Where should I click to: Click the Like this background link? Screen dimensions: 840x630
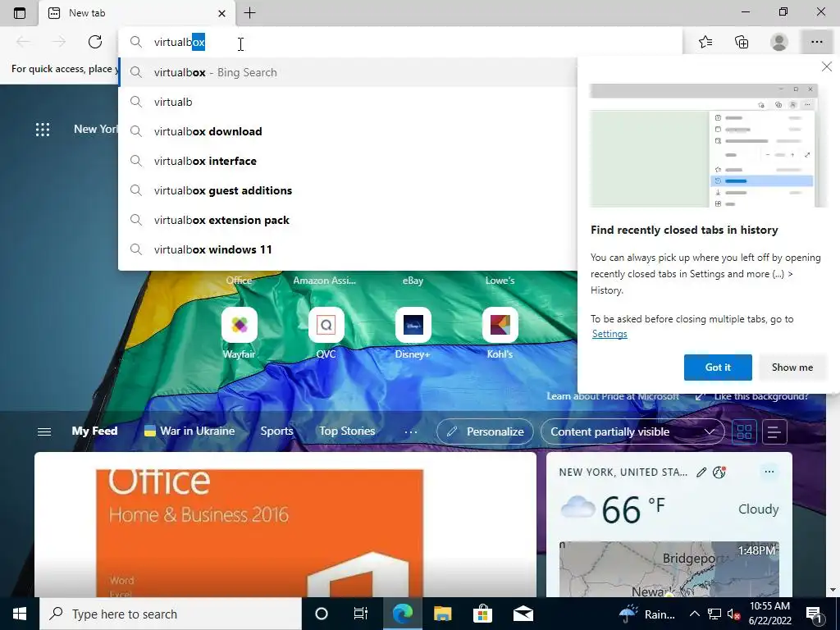pos(752,396)
